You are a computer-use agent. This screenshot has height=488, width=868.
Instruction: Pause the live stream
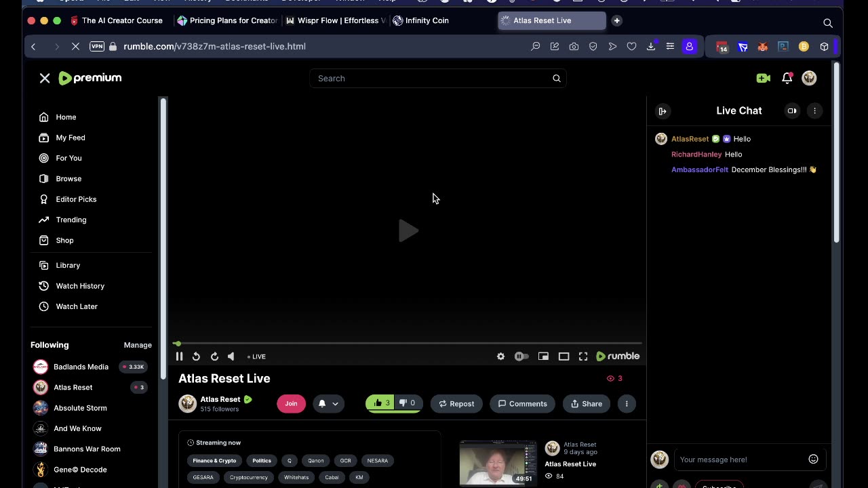click(179, 357)
